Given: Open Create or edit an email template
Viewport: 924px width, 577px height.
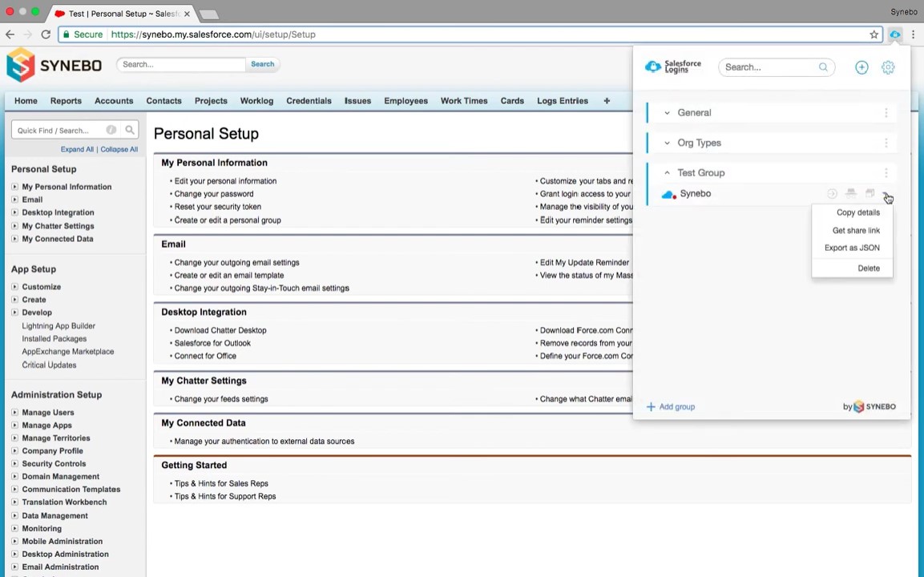Looking at the screenshot, I should (x=228, y=275).
